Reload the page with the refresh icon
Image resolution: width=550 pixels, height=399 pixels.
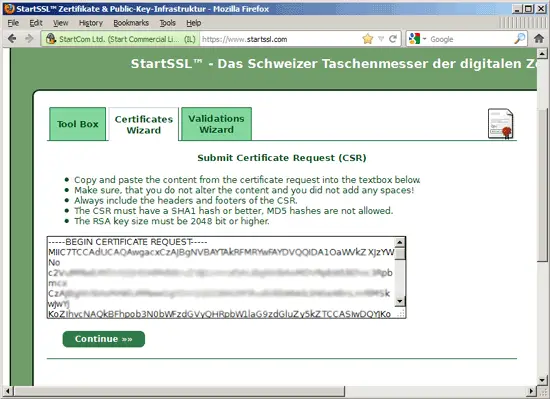point(393,39)
